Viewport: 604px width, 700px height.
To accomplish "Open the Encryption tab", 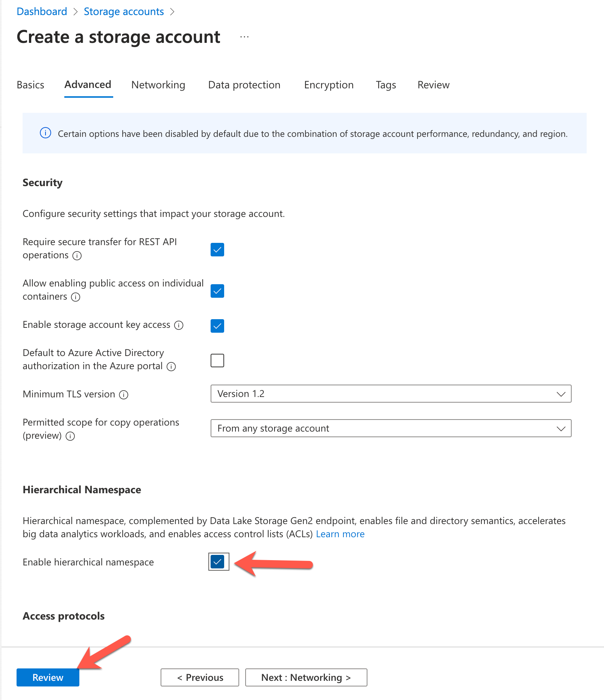I will (328, 85).
